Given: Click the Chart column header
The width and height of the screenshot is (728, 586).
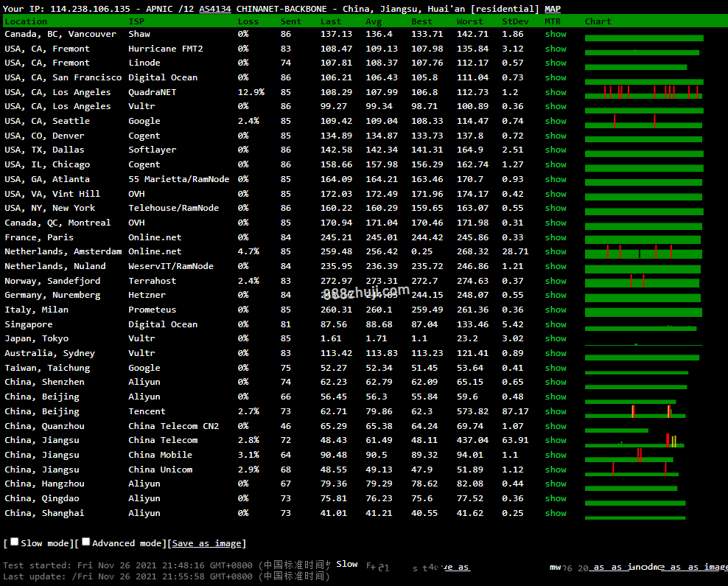Looking at the screenshot, I should (x=598, y=21).
